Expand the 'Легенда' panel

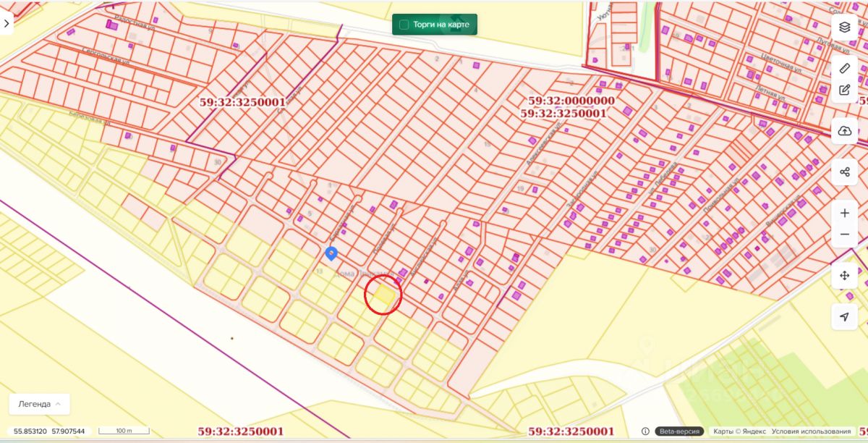tap(39, 404)
